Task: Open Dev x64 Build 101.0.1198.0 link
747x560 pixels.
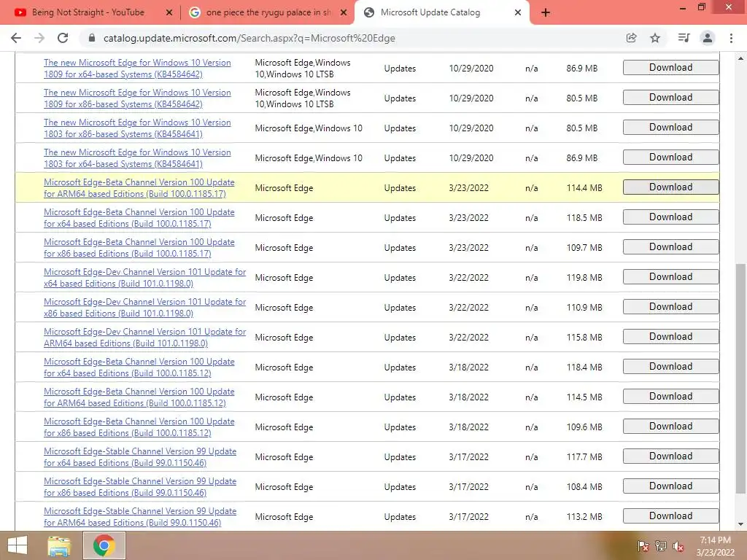Action: 145,278
